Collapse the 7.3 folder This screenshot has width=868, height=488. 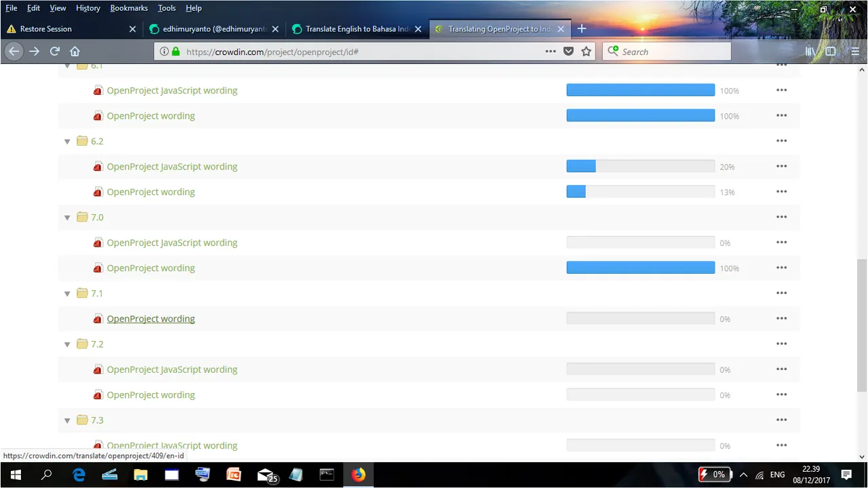pyautogui.click(x=67, y=421)
